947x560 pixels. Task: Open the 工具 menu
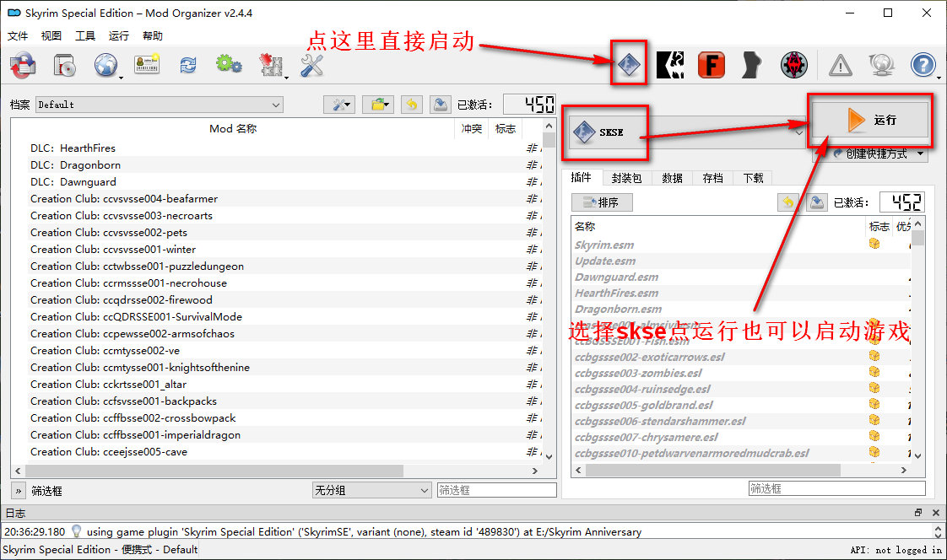[x=85, y=36]
